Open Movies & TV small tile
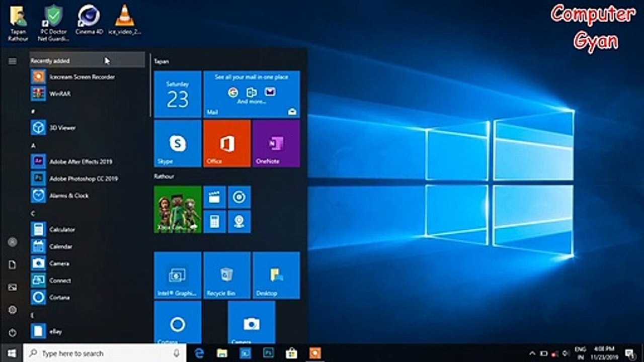This screenshot has height=362, width=644. (214, 197)
